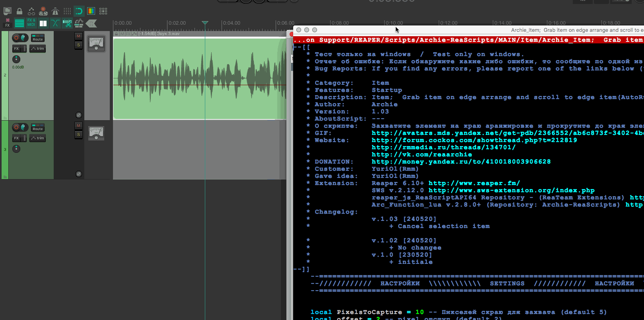This screenshot has height=320, width=644.
Task: Open the FX button on track 3
Action: pyautogui.click(x=16, y=138)
